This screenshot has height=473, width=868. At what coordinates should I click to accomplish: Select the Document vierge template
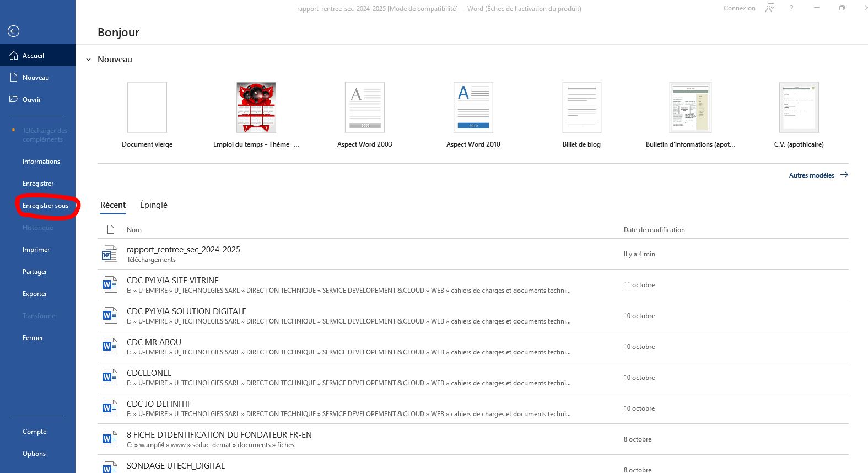[147, 108]
